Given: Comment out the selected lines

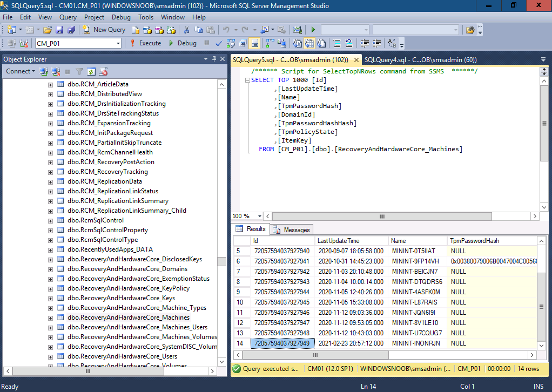Looking at the screenshot, I should tap(337, 43).
